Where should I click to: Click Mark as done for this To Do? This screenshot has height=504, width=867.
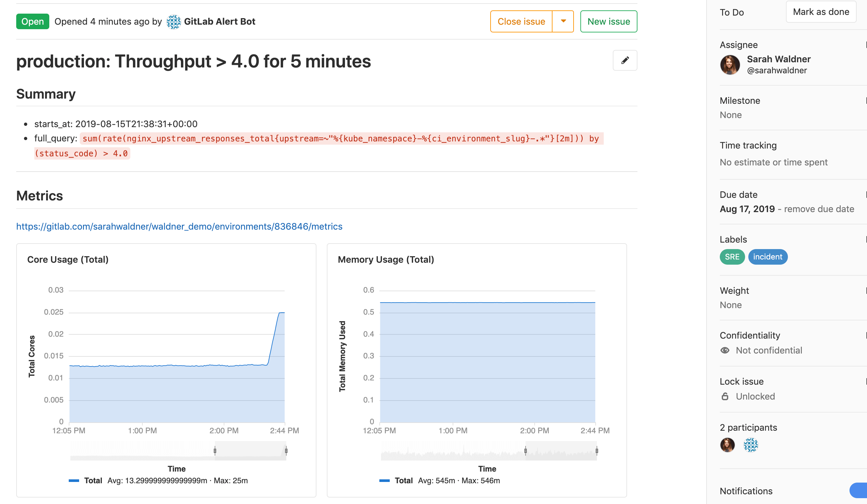[821, 11]
